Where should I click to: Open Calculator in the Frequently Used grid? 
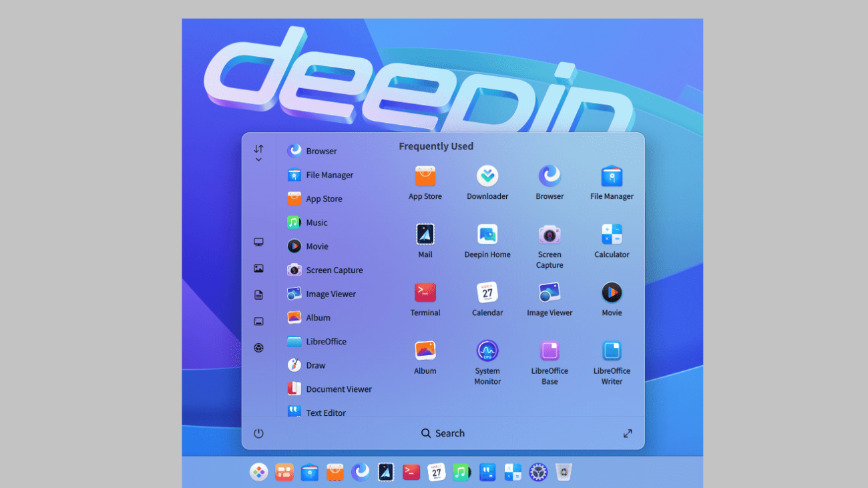pyautogui.click(x=612, y=241)
